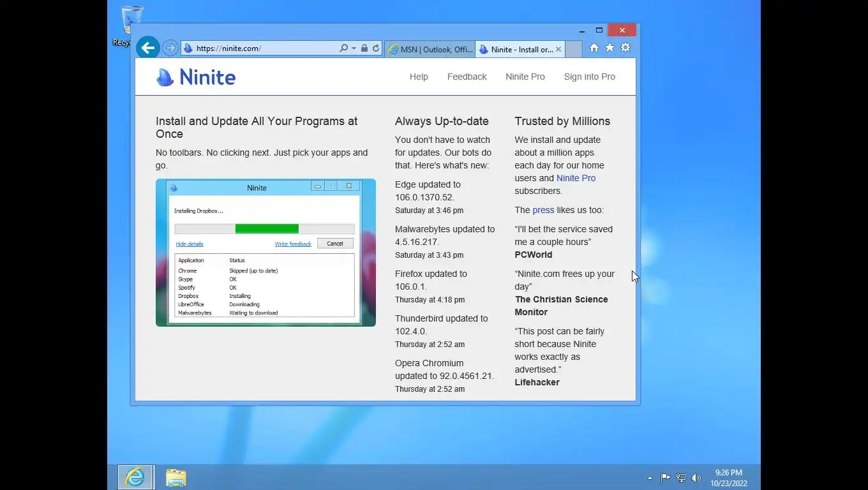The image size is (868, 490).
Task: Click the network tray icon
Action: 681,477
